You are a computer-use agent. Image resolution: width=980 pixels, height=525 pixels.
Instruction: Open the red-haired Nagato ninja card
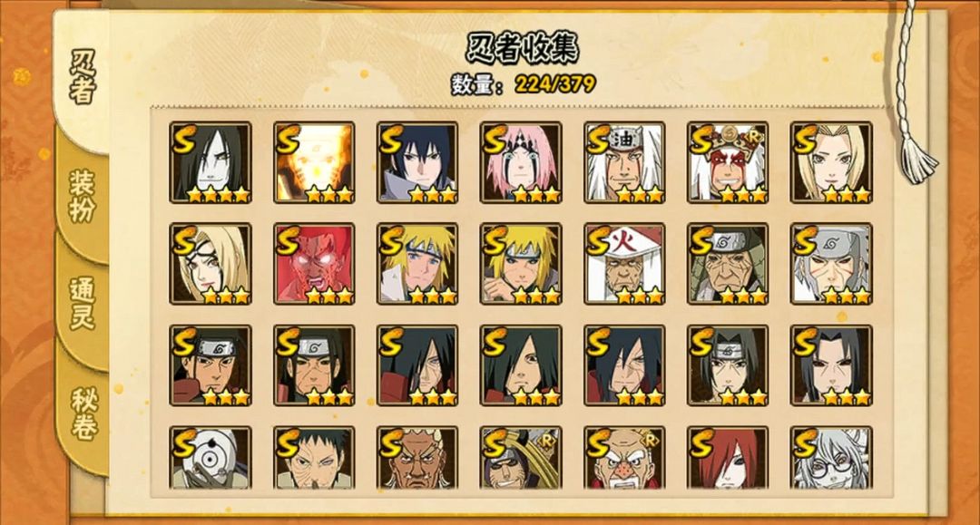pos(728,458)
